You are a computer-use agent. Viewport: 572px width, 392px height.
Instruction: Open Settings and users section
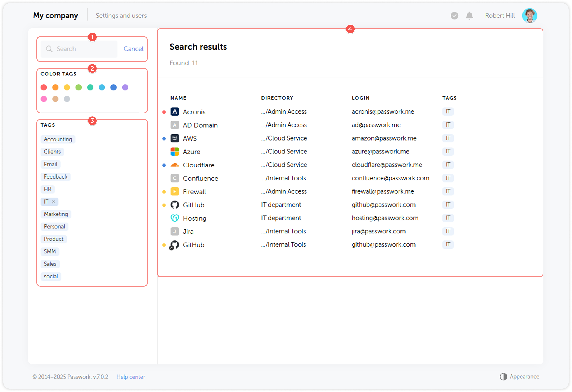click(x=121, y=15)
